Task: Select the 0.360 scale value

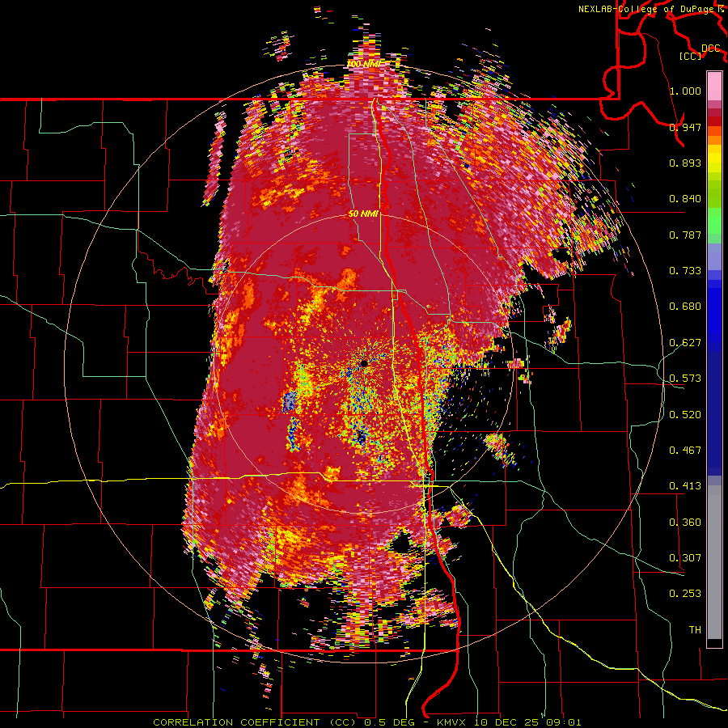Action: click(685, 523)
